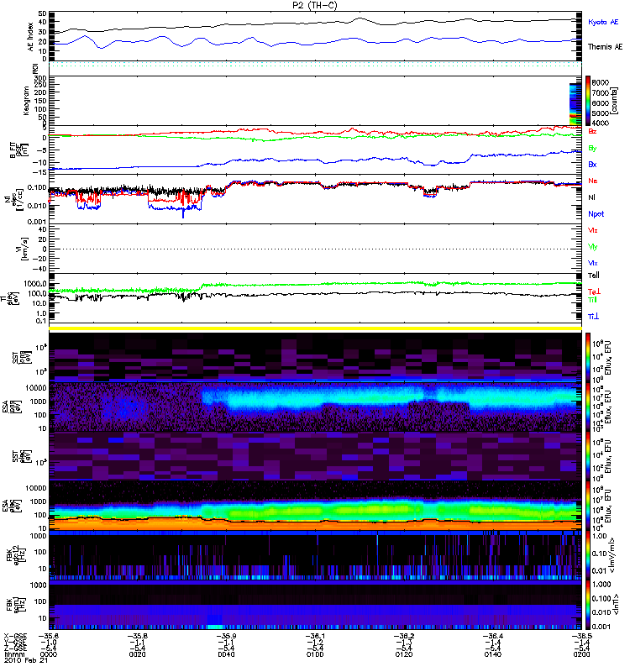The width and height of the screenshot is (630, 672).
Task: Click the P2 (TH-C) plot title
Action: coord(314,5)
